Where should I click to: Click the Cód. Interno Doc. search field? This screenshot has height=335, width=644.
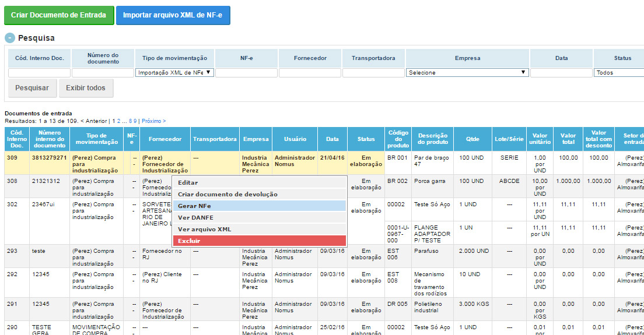39,73
